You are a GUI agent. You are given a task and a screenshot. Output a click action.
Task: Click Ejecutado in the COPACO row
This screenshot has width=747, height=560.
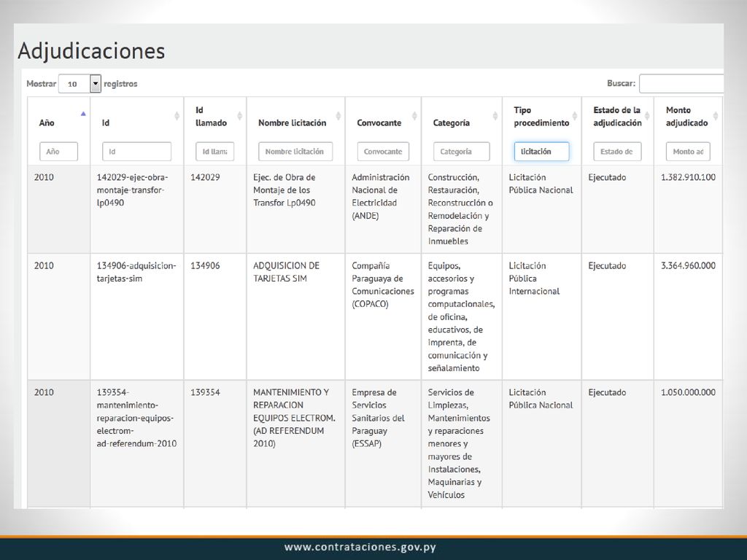pyautogui.click(x=607, y=265)
